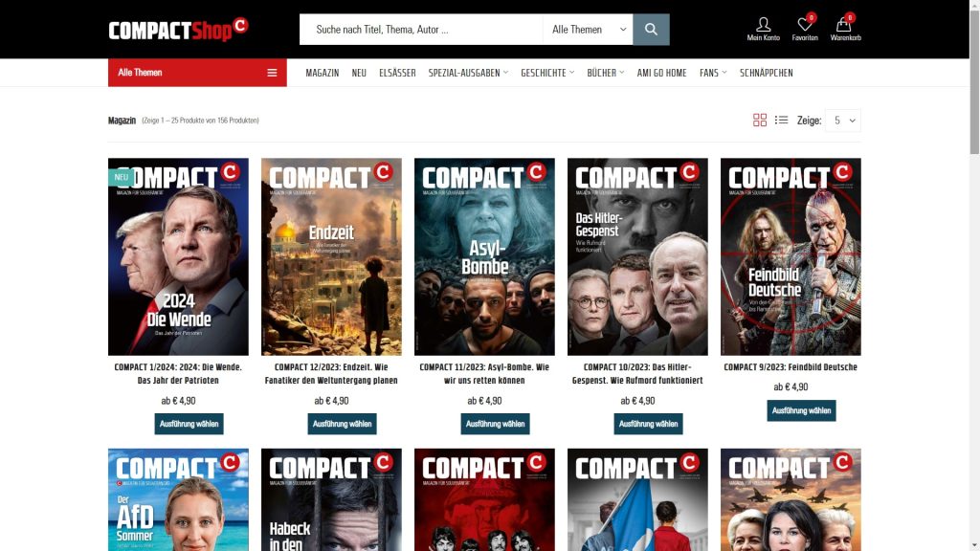Open title link COMPACT 1/2024: Die Wende

pos(178,374)
